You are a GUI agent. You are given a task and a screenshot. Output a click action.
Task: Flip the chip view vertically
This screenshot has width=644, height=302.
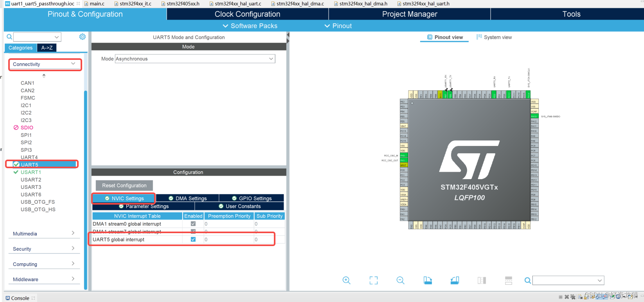(509, 280)
